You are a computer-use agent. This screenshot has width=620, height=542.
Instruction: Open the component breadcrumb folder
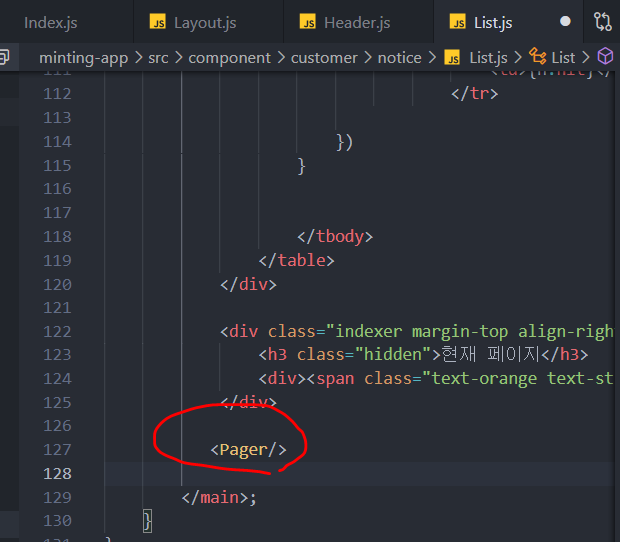point(229,58)
